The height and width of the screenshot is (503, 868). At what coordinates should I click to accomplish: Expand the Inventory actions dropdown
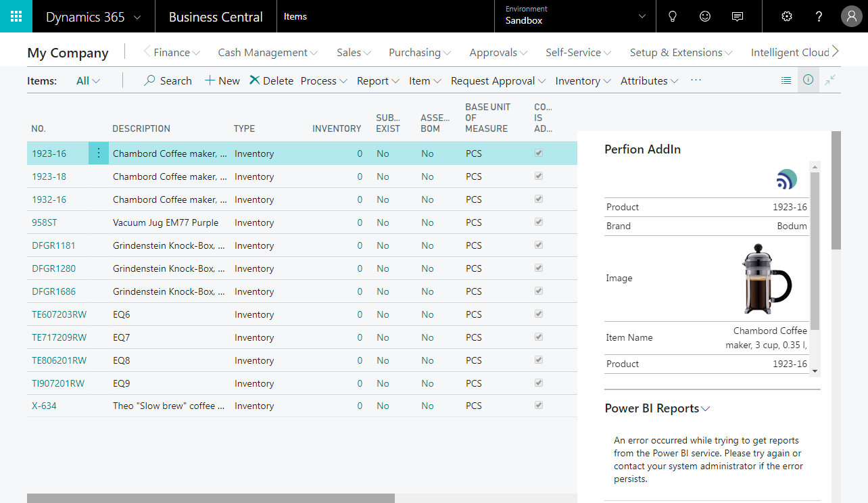coord(584,80)
